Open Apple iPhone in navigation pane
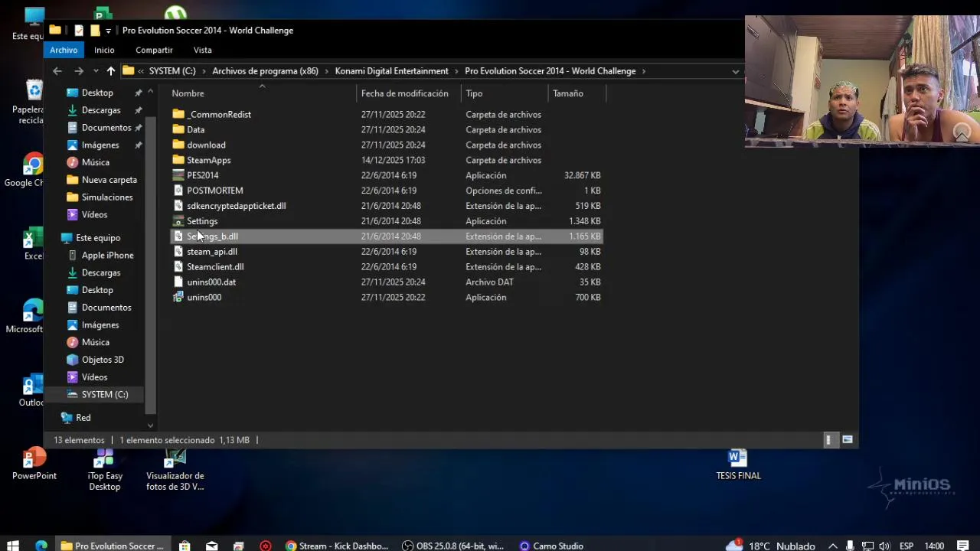This screenshot has height=551, width=980. point(107,256)
